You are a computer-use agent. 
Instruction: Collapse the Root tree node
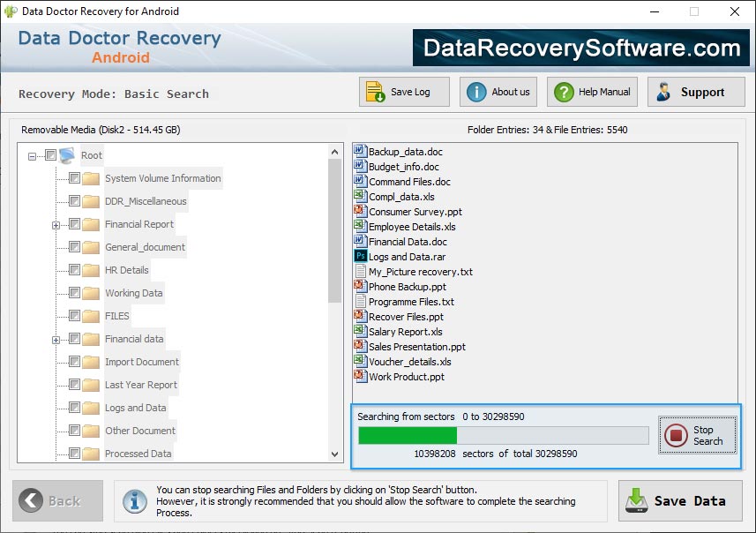pos(32,155)
